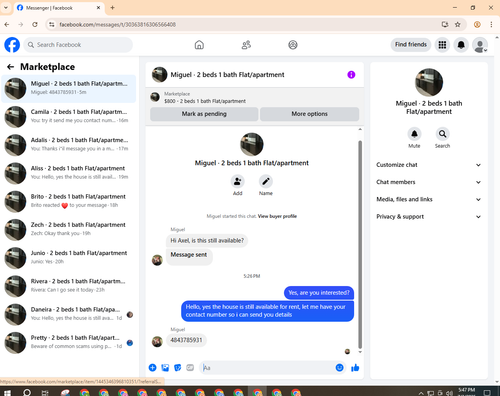Open the Facebook logo home link
This screenshot has width=500, height=396.
[12, 45]
